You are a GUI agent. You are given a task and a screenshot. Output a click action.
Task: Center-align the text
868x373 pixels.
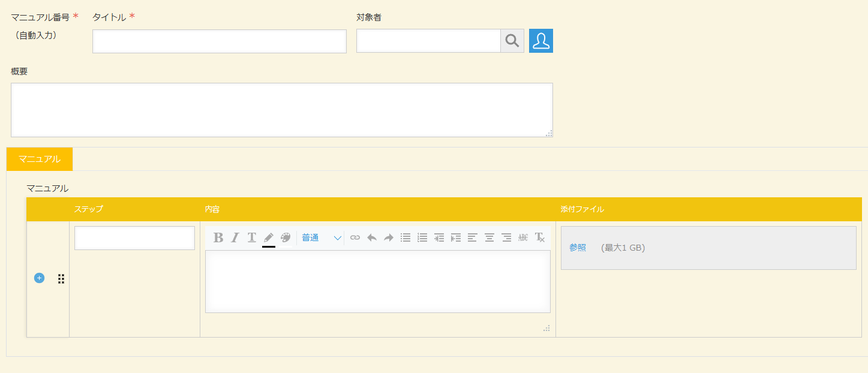click(489, 237)
